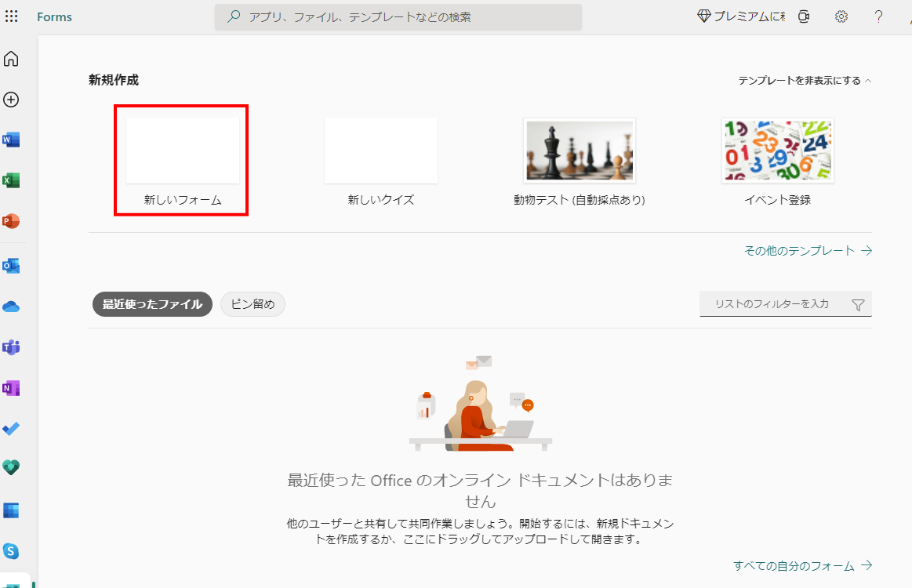The image size is (912, 588).
Task: Open the blue squares app icon in sidebar
Action: click(11, 510)
